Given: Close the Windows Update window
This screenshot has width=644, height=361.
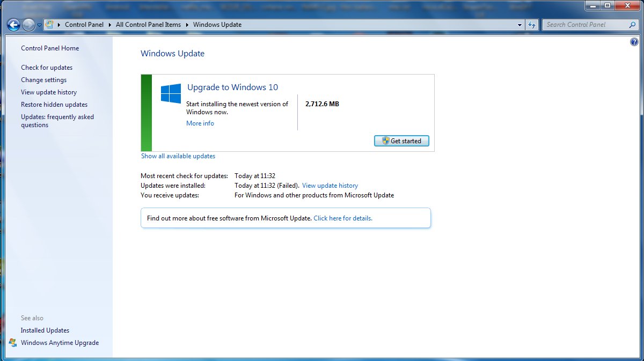Looking at the screenshot, I should 627,5.
